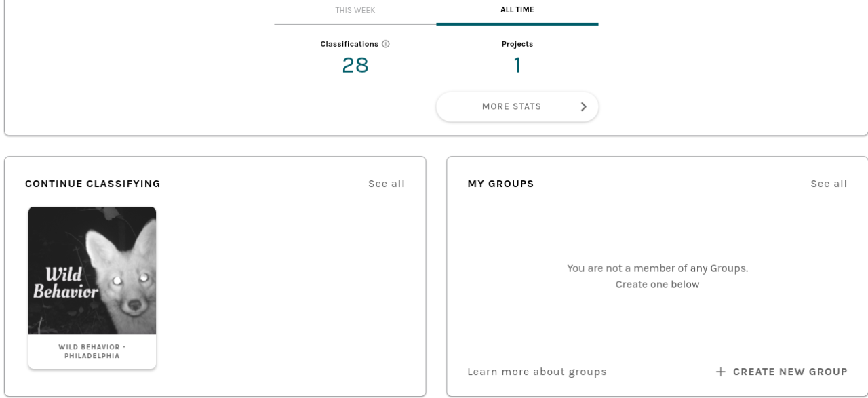
Task: Click the Classifications stat label
Action: [349, 44]
